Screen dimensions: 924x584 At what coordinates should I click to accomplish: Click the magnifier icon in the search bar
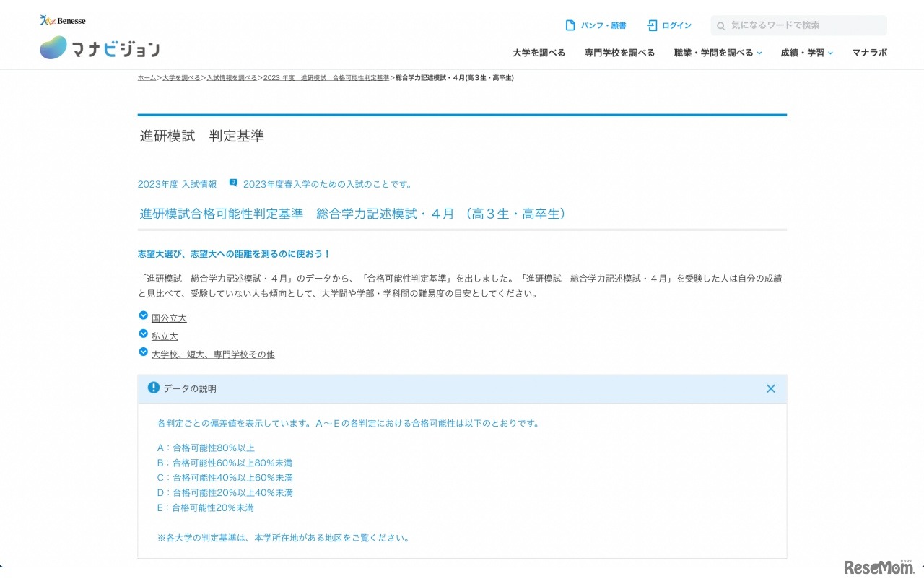coord(721,25)
